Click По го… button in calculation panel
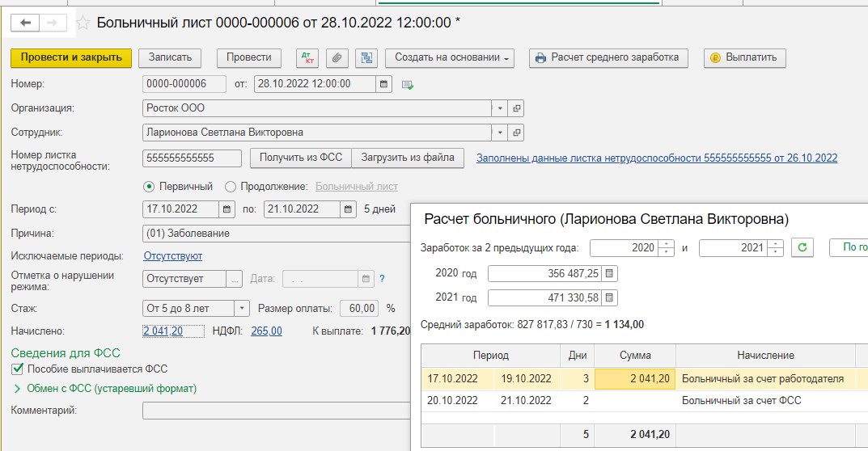Image resolution: width=868 pixels, height=451 pixels. pos(848,247)
